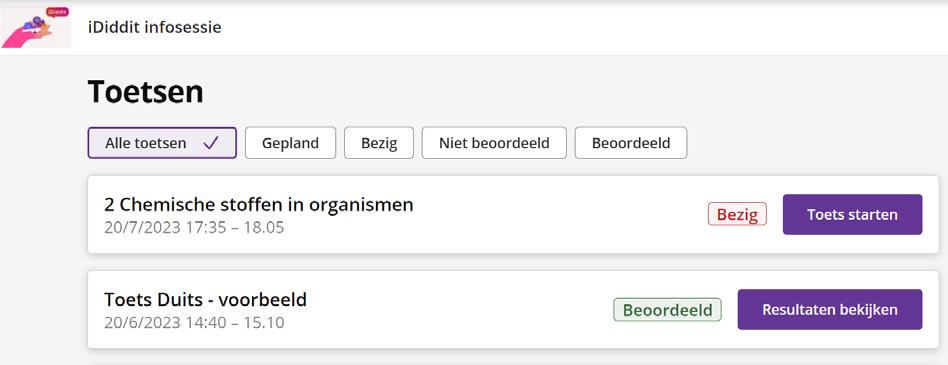Open the 2 Chemische stoffen in organismen title

point(259,205)
